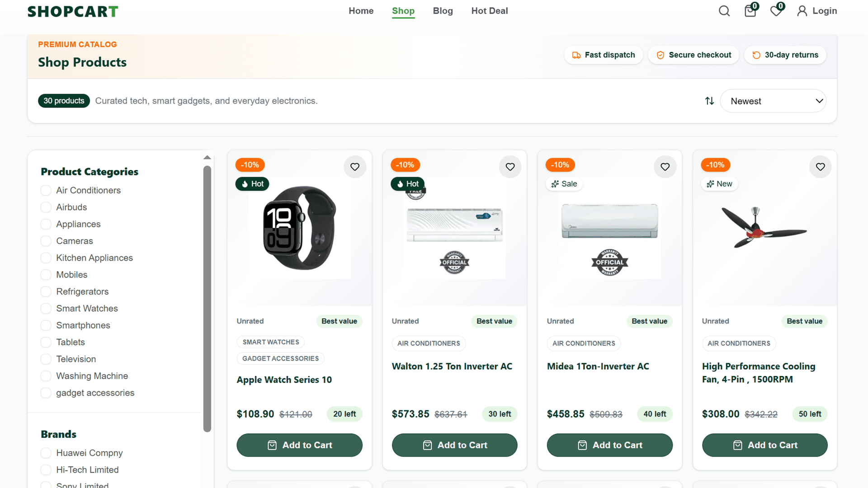The image size is (868, 488).
Task: Open the search icon in header
Action: 724,11
